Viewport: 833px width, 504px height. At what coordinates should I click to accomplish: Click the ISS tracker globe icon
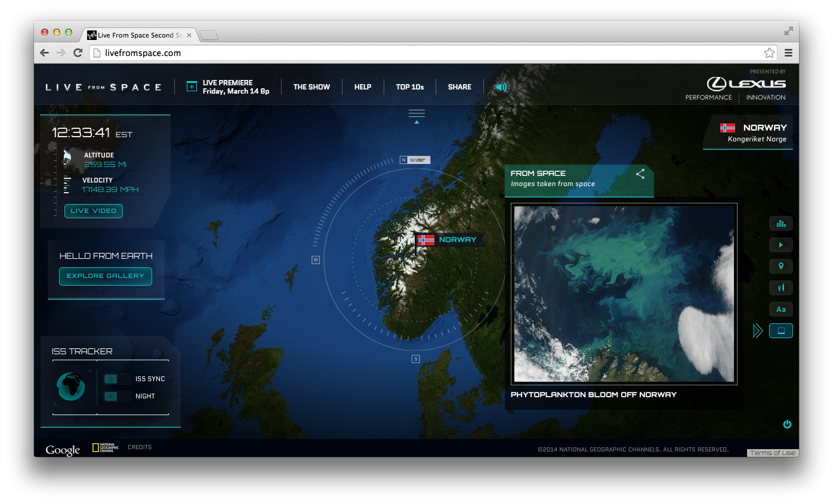click(71, 386)
